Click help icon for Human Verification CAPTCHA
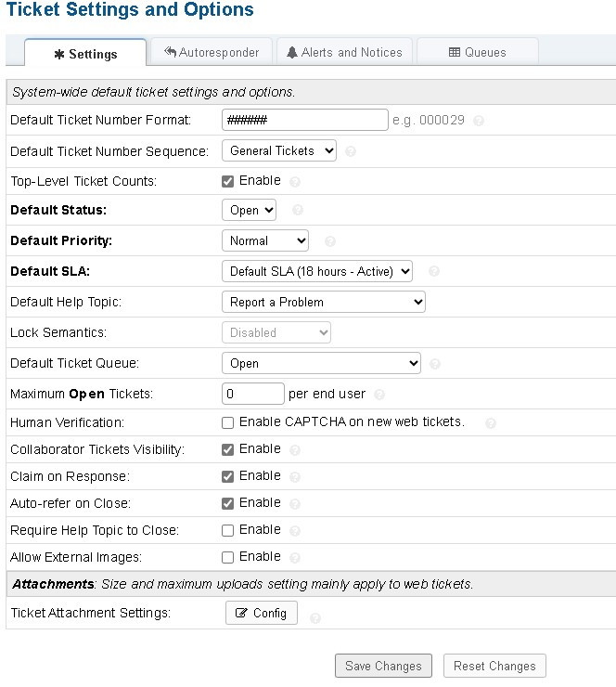 490,423
